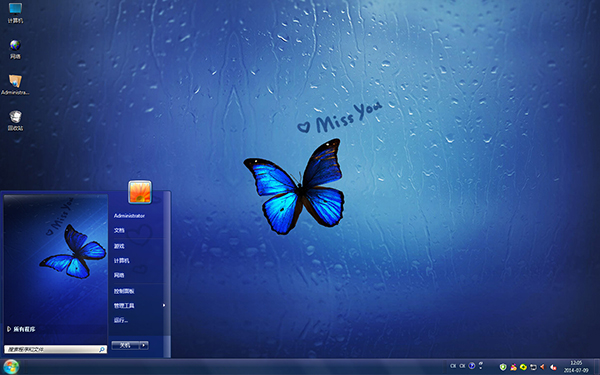This screenshot has width=600, height=375.
Task: Click the Windows Start orb
Action: [x=10, y=367]
